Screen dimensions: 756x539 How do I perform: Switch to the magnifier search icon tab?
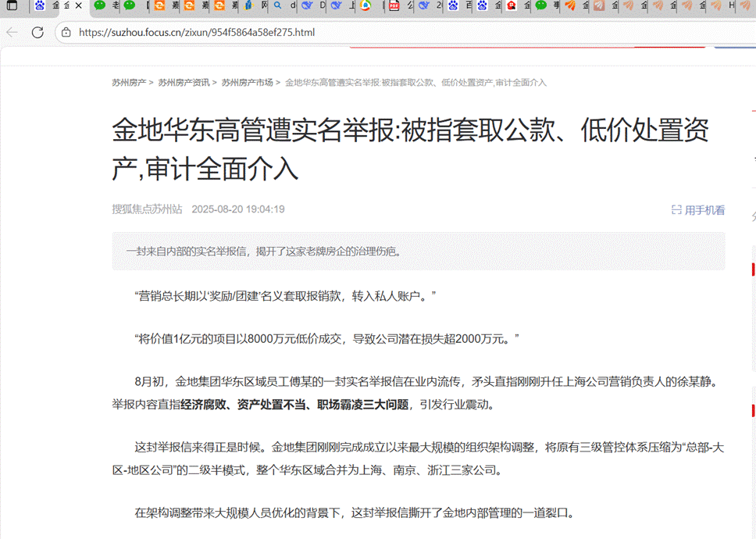click(x=277, y=6)
